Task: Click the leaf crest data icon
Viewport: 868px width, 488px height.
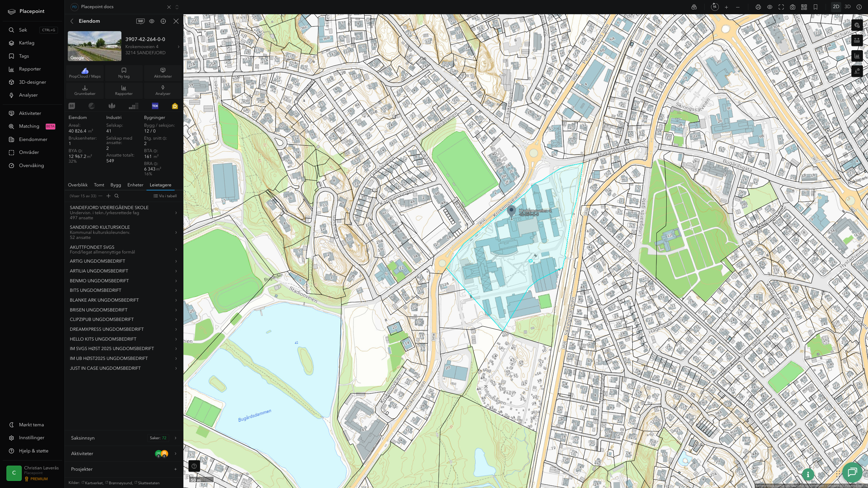Action: 112,106
